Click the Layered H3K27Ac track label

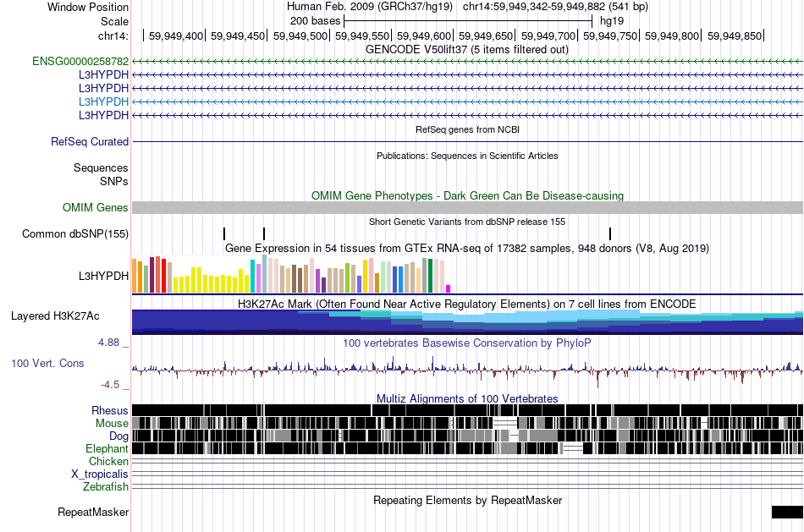[55, 316]
